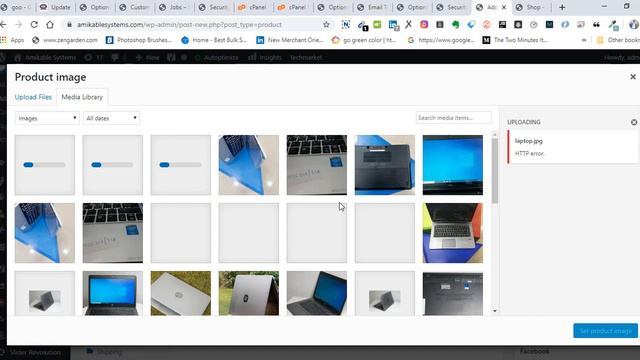Open the All dates filter dropdown

click(x=111, y=118)
